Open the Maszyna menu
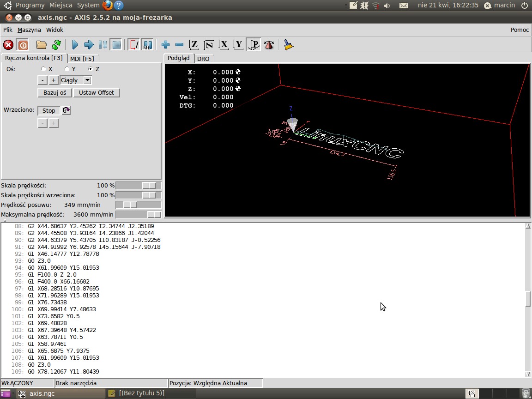Screen dimensions: 532x399 (x=29, y=30)
